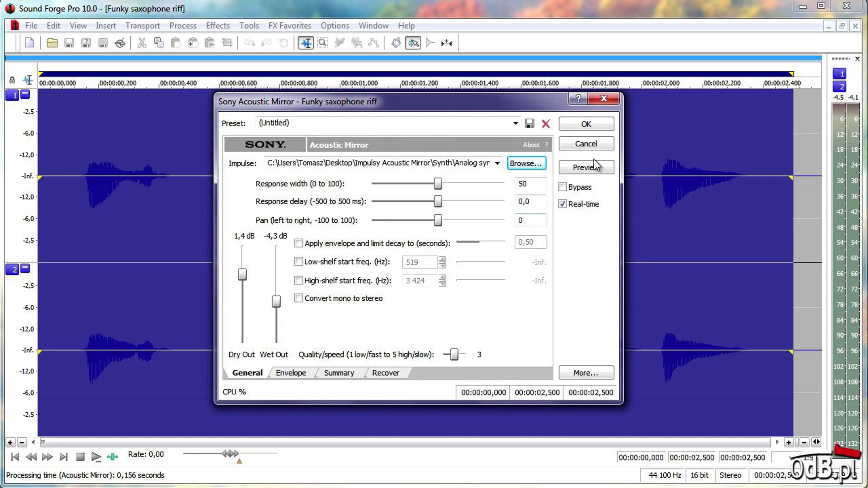Open the Impulse file dropdown arrow
The width and height of the screenshot is (868, 488).
[x=498, y=163]
